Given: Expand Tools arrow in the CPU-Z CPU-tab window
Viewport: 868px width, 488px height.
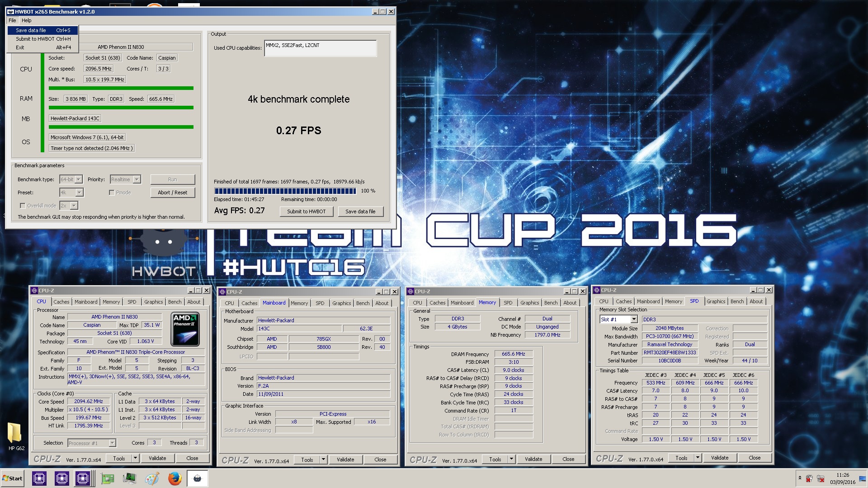Looking at the screenshot, I should pos(135,458).
